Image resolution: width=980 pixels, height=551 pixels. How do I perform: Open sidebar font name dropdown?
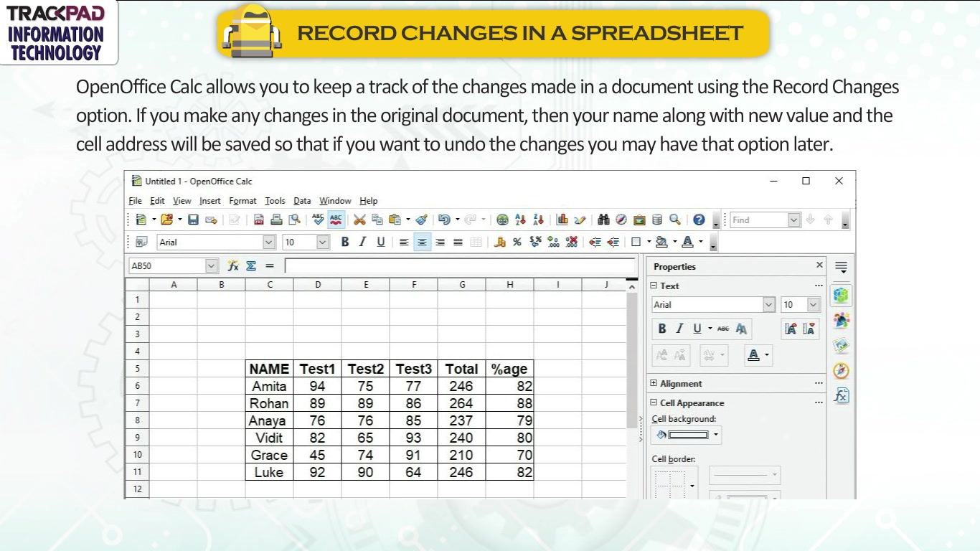tap(769, 305)
